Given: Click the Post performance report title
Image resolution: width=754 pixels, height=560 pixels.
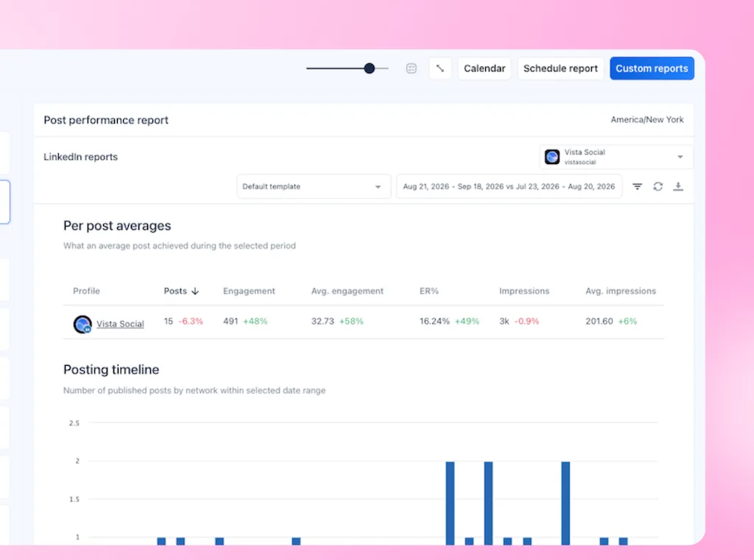Looking at the screenshot, I should click(x=106, y=120).
